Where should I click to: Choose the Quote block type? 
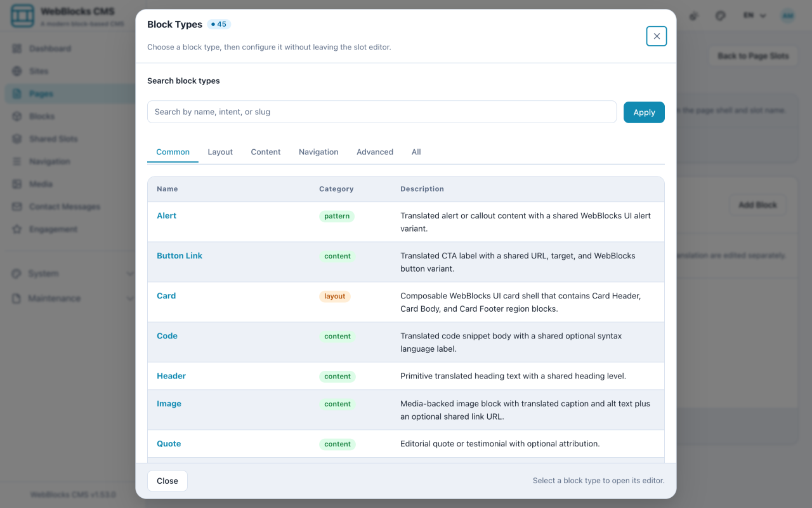tap(169, 444)
